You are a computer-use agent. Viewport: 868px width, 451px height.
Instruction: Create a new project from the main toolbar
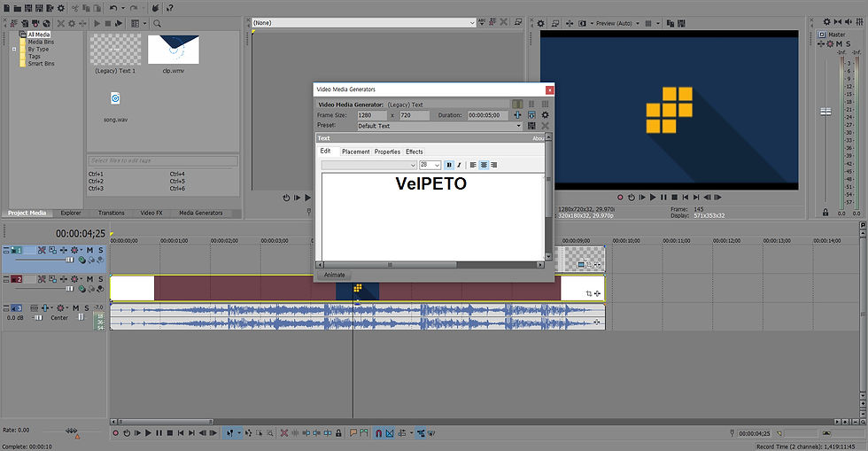7,8
